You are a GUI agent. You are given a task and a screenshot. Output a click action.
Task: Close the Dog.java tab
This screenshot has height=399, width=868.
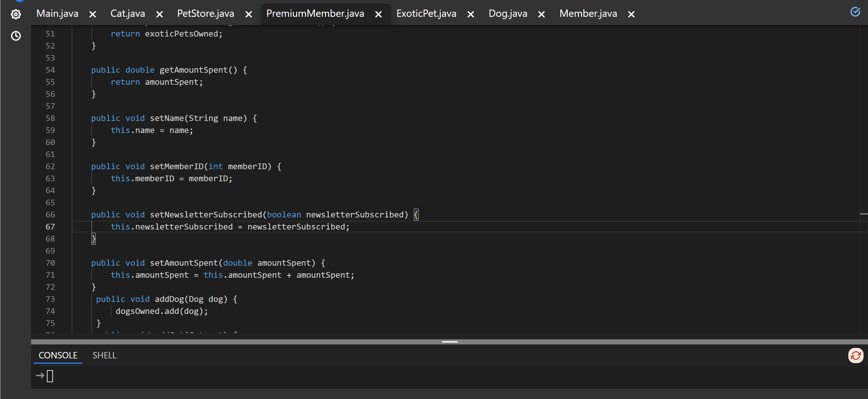click(542, 14)
